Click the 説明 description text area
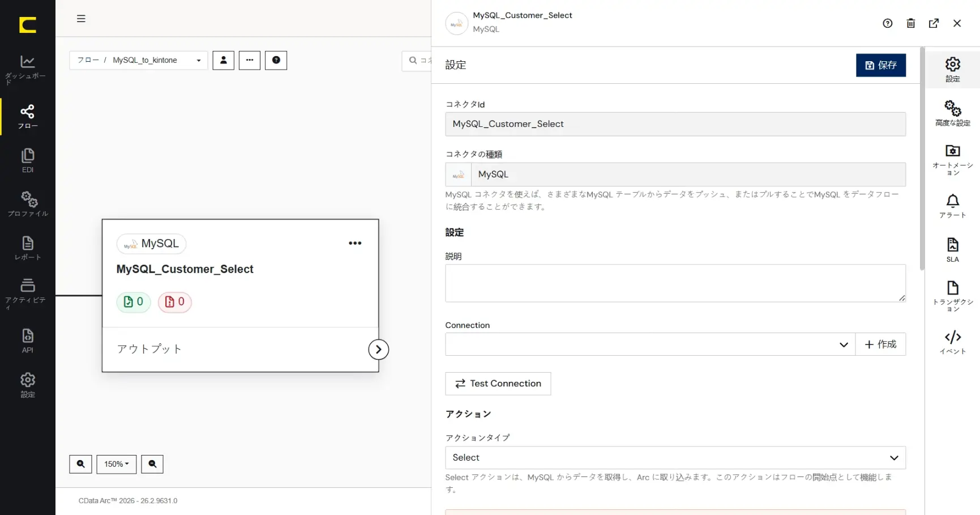 [x=675, y=283]
